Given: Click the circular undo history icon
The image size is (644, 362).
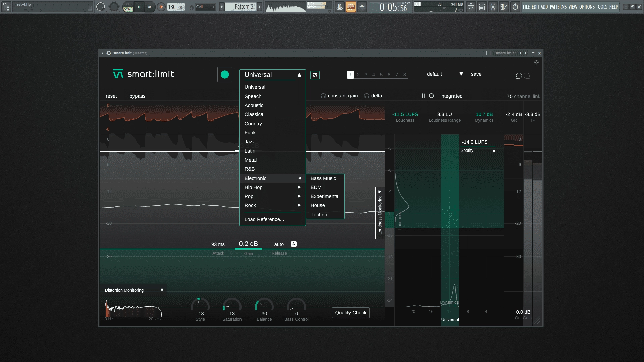Looking at the screenshot, I should [x=515, y=7].
